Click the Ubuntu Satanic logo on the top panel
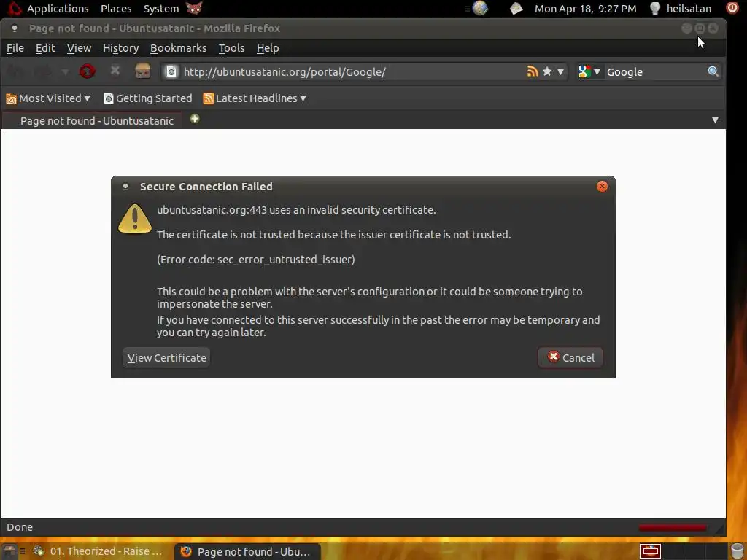The height and width of the screenshot is (560, 747). coord(15,8)
